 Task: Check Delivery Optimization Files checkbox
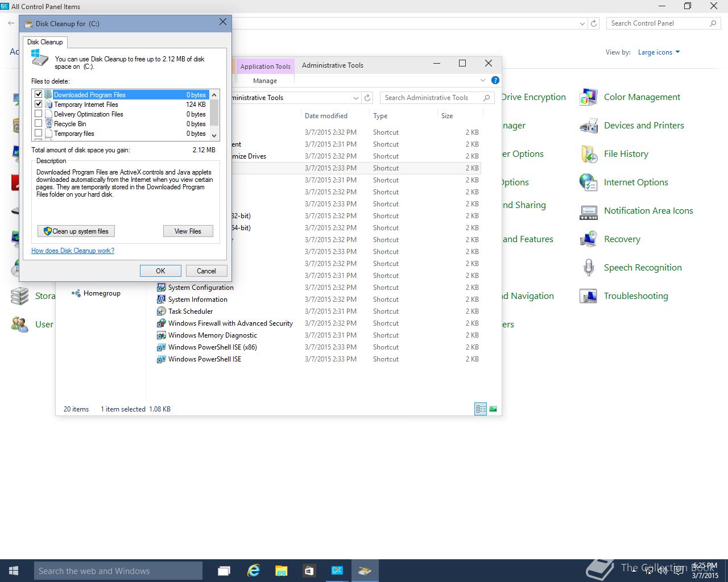pos(39,114)
